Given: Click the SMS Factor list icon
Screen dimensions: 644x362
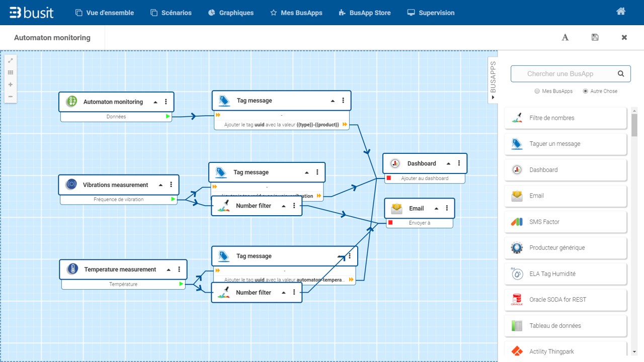Looking at the screenshot, I should coord(517,222).
